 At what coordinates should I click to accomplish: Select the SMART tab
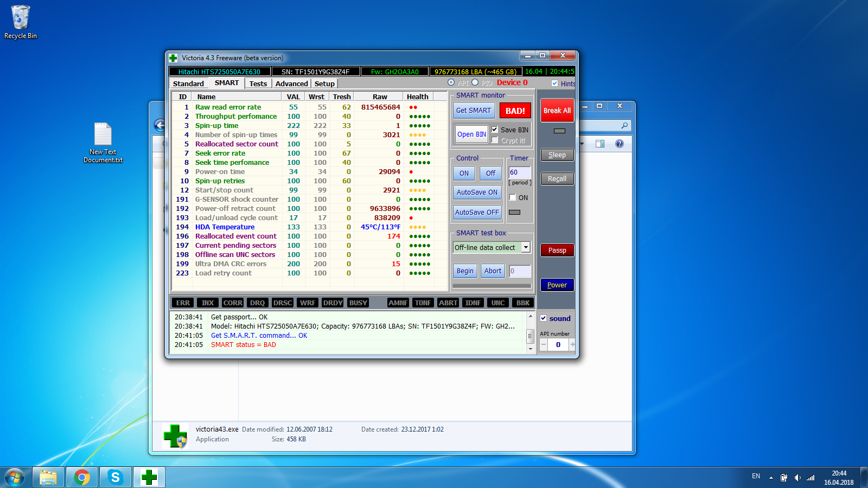pos(227,83)
